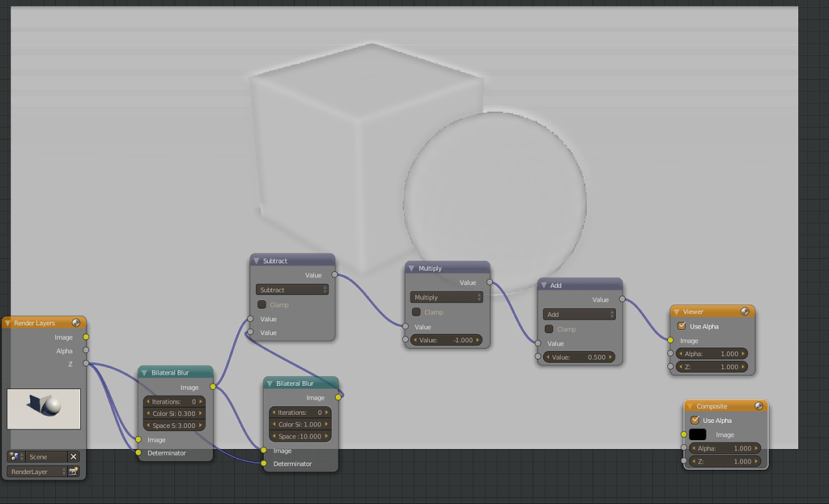Click left Bilateral Blur Image output socket
The width and height of the screenshot is (829, 504).
(213, 387)
